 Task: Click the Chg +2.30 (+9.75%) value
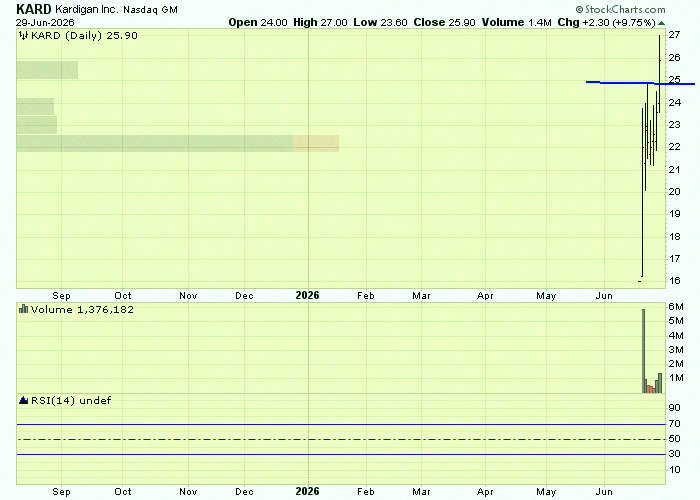(x=606, y=22)
